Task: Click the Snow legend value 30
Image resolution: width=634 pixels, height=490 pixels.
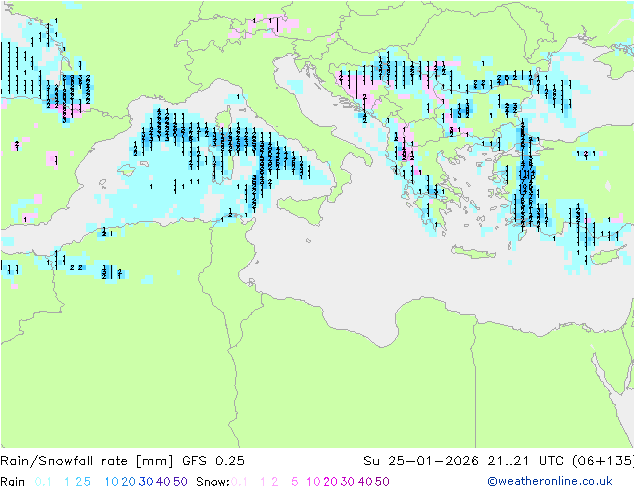Action: click(x=348, y=482)
